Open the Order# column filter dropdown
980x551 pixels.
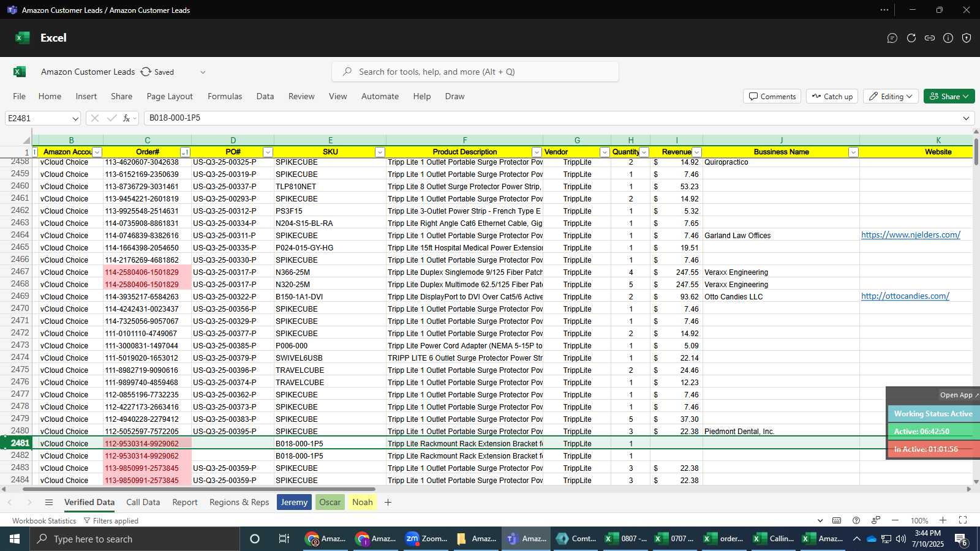(x=185, y=152)
